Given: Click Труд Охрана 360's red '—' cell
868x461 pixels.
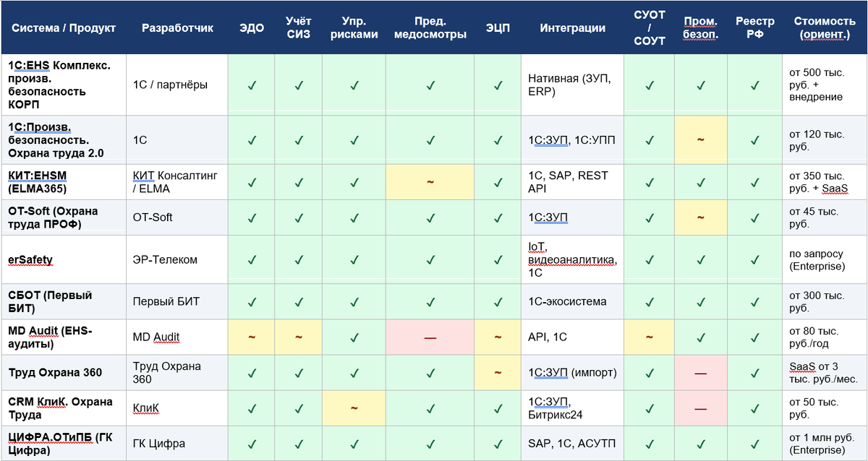Looking at the screenshot, I should [x=701, y=373].
